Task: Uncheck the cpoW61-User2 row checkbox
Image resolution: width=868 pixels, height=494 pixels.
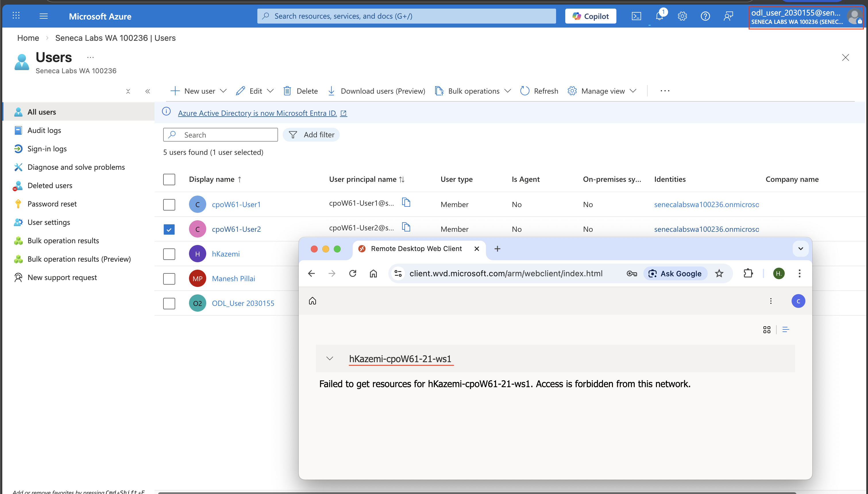Action: coord(169,229)
